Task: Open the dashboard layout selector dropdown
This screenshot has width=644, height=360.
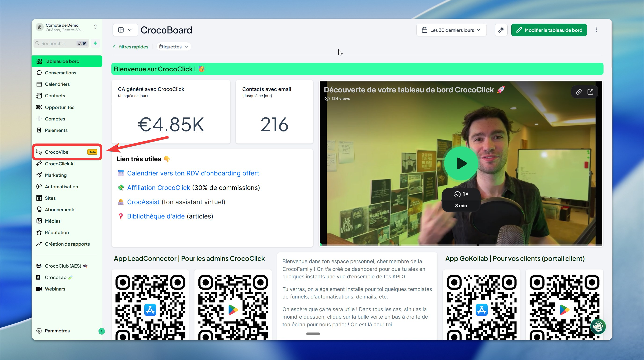Action: 125,30
